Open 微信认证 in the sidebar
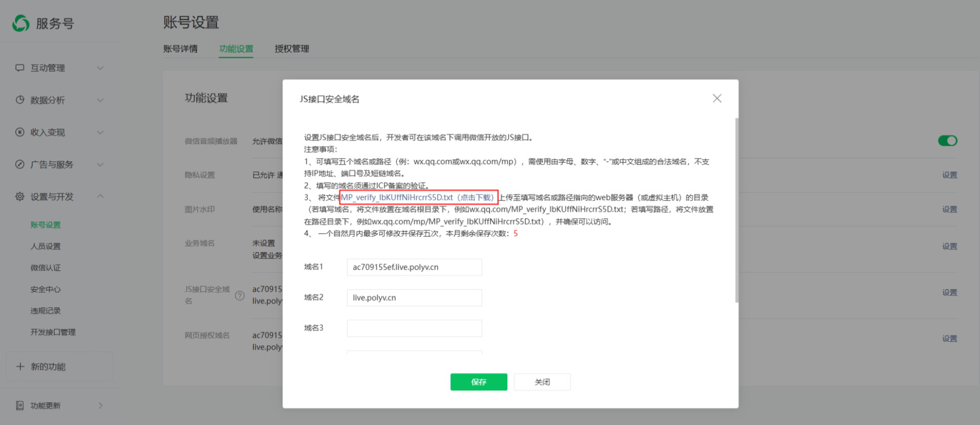 click(x=46, y=268)
